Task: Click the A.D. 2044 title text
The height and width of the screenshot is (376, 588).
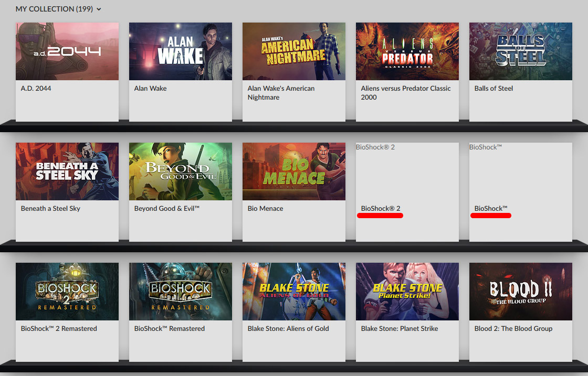Action: tap(36, 89)
